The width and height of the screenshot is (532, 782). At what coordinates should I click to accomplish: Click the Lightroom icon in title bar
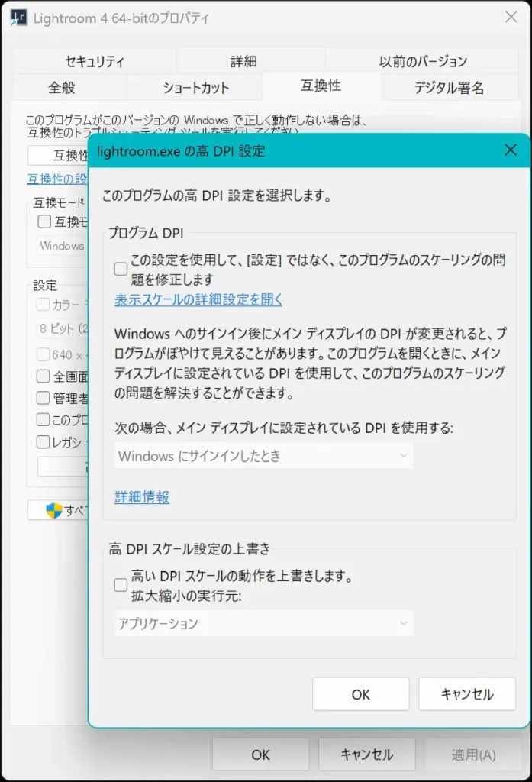18,18
